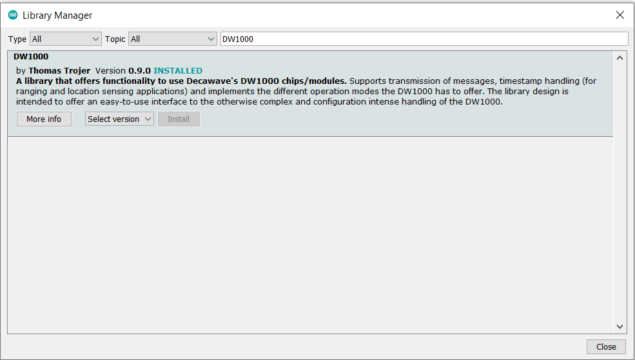Click the bold library description sentence
635x360 pixels.
click(x=181, y=81)
